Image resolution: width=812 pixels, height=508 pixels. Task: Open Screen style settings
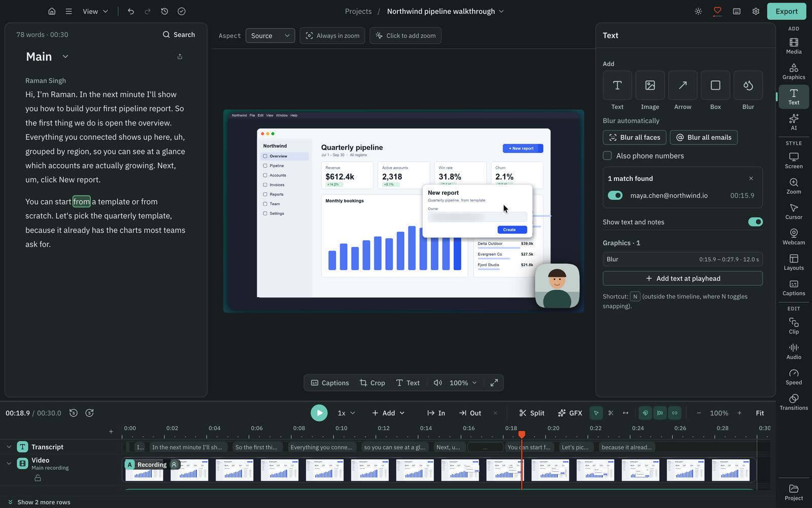tap(794, 161)
